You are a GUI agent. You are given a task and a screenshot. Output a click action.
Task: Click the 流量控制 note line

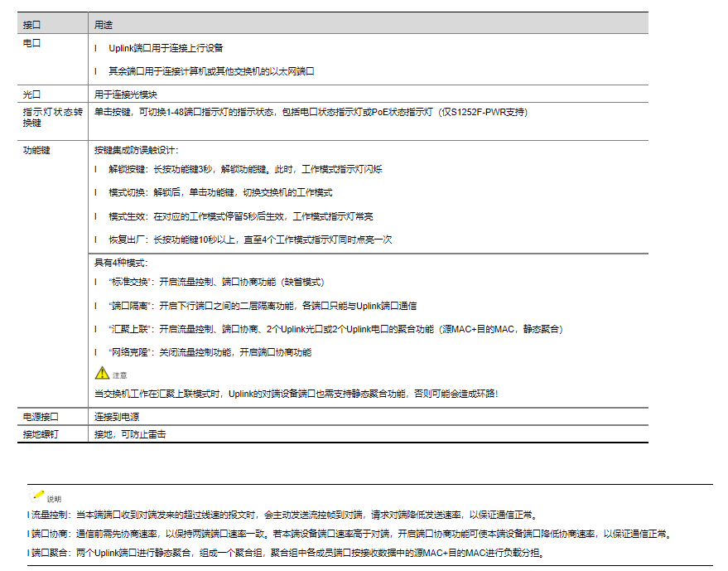tap(284, 515)
